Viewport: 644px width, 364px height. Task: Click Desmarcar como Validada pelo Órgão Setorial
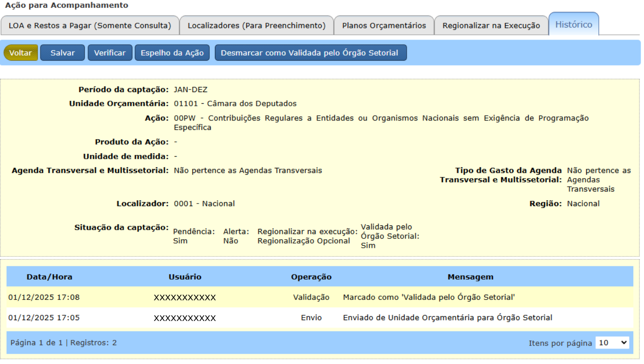(x=310, y=53)
